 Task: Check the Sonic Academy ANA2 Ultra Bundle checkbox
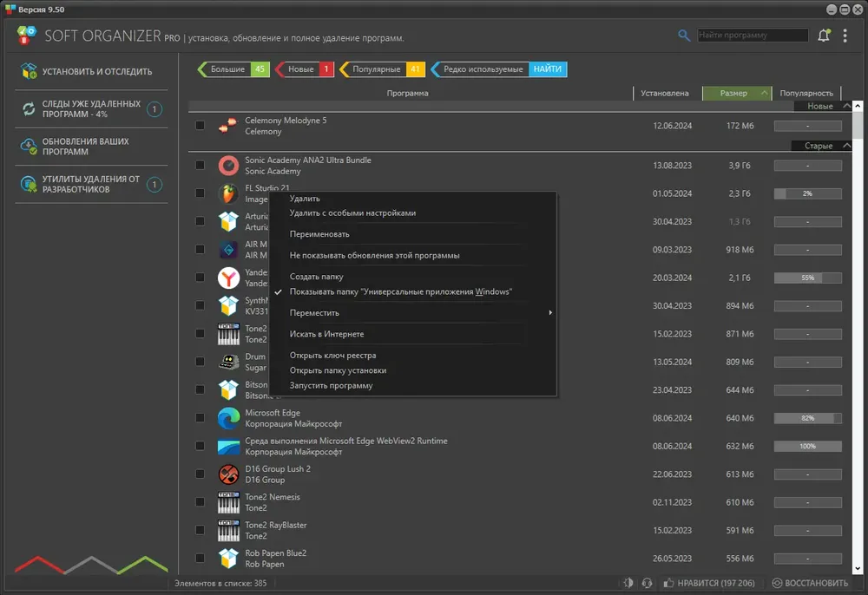pyautogui.click(x=200, y=166)
